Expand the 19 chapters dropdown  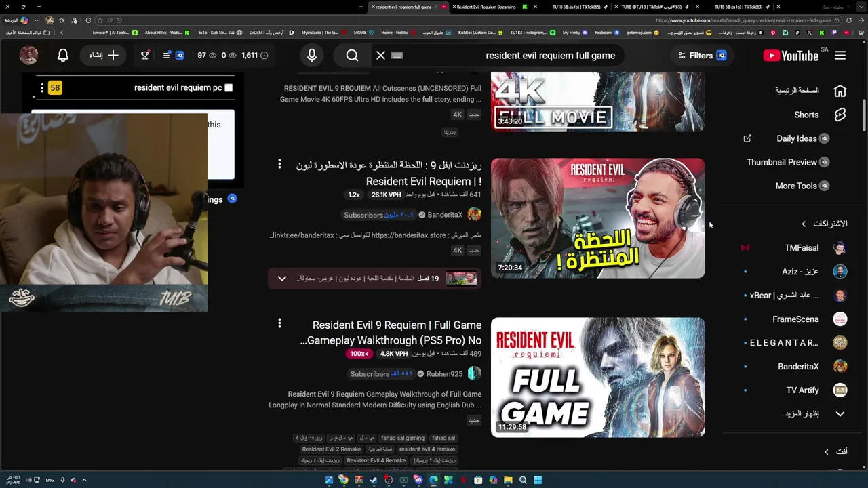coord(282,279)
